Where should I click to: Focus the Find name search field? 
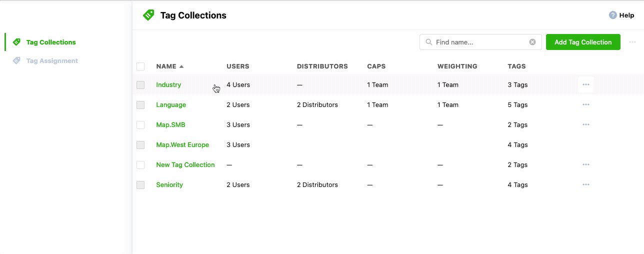(x=480, y=42)
